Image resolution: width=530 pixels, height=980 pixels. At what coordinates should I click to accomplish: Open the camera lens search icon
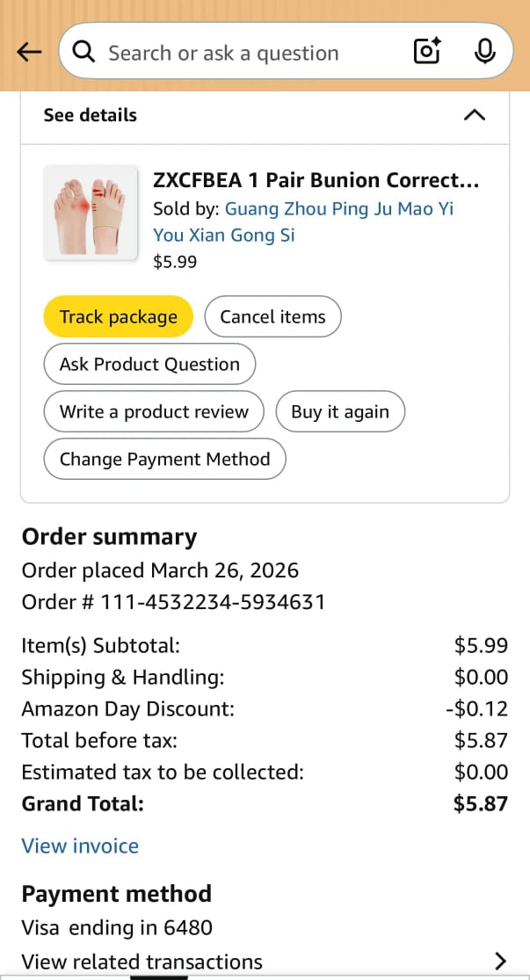(427, 53)
